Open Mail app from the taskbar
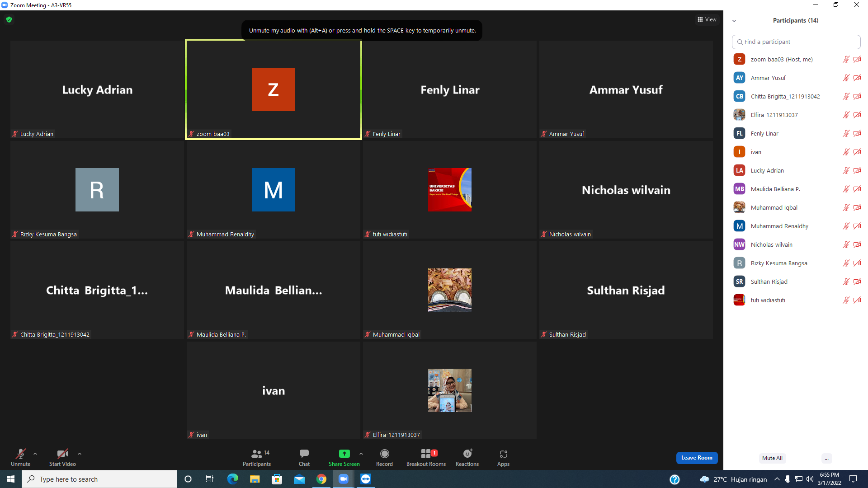 pyautogui.click(x=299, y=479)
